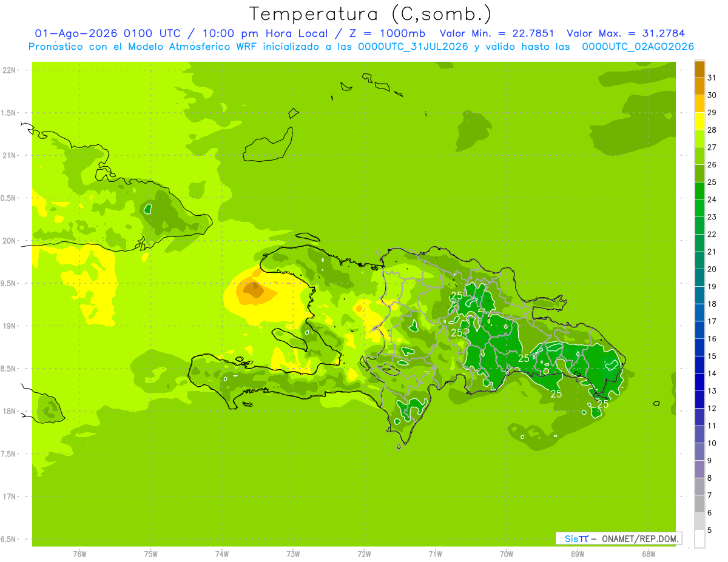This screenshot has width=728, height=562.
Task: Click the '10:00 pm Hora Local' text
Action: 265,33
